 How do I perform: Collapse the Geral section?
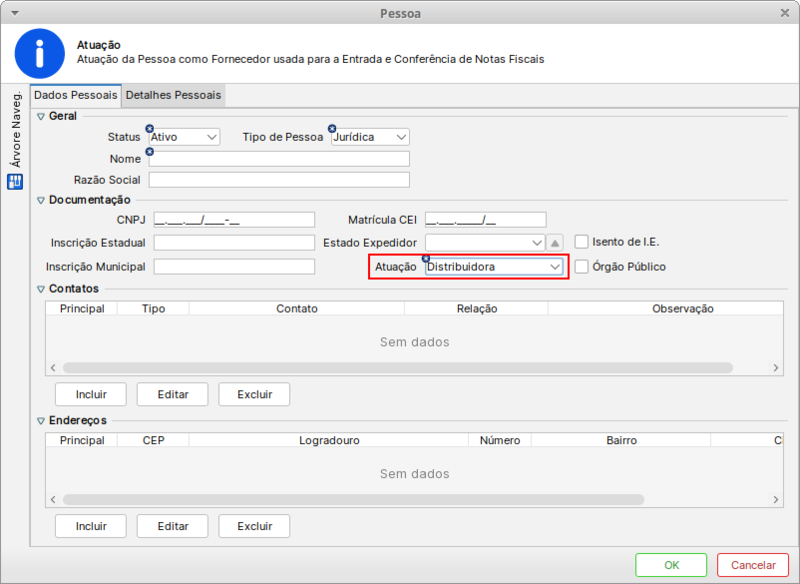coord(41,116)
